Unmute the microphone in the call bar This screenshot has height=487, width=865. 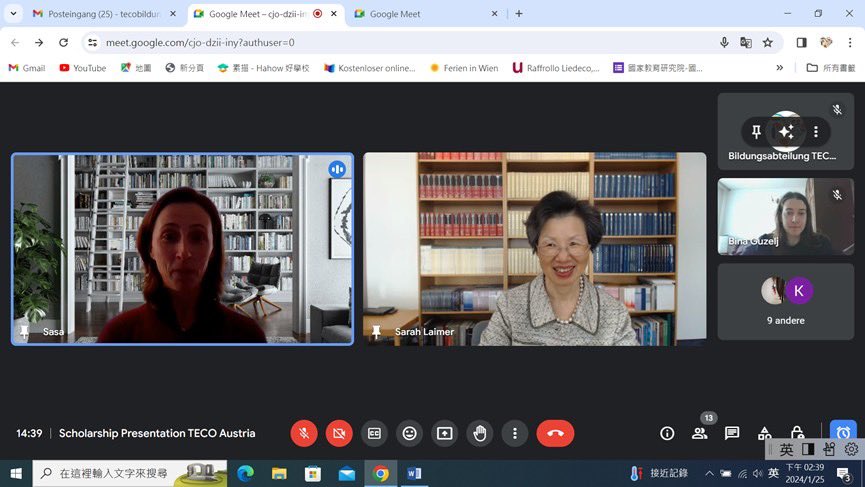click(x=304, y=433)
